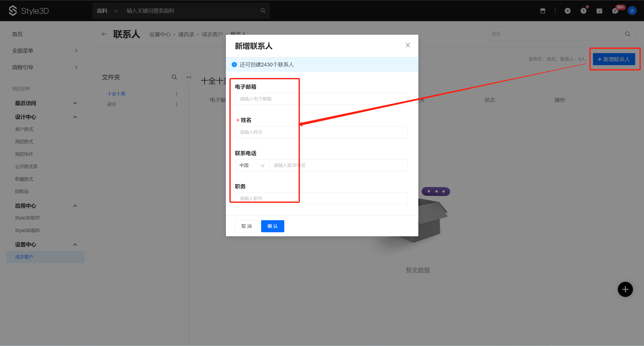
Task: Open 我的款式 in the sidebar
Action: coord(24,142)
